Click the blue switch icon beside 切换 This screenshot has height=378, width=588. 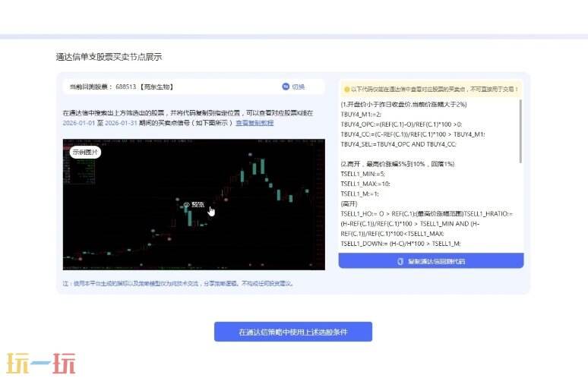click(286, 87)
